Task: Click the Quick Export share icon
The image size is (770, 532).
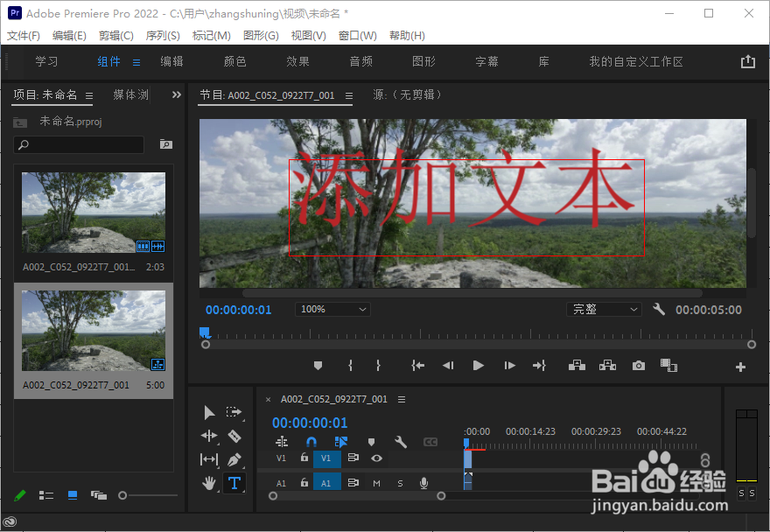Action: [x=748, y=61]
